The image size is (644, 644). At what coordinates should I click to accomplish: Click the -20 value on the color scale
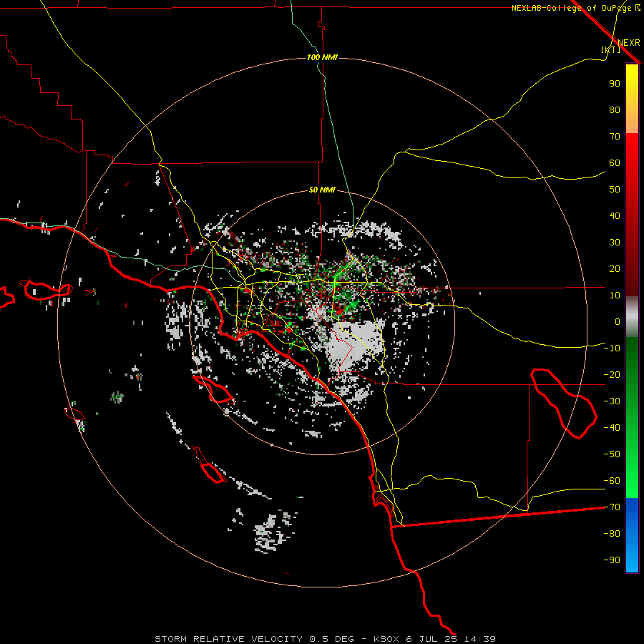612,374
